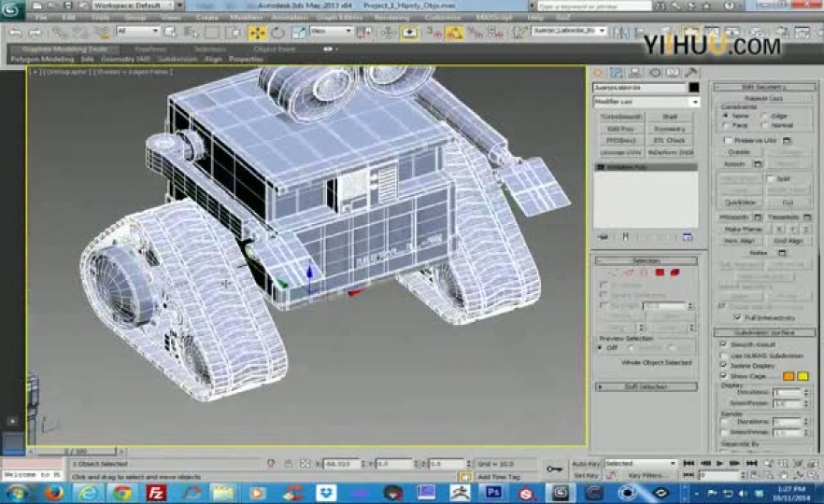Go to animation start frame
This screenshot has width=824, height=504.
(689, 464)
